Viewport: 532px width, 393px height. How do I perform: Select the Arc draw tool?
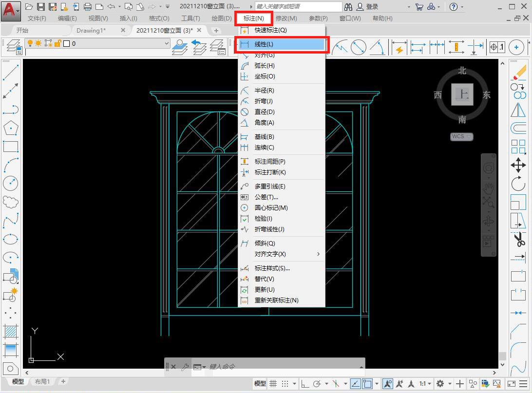(11, 165)
